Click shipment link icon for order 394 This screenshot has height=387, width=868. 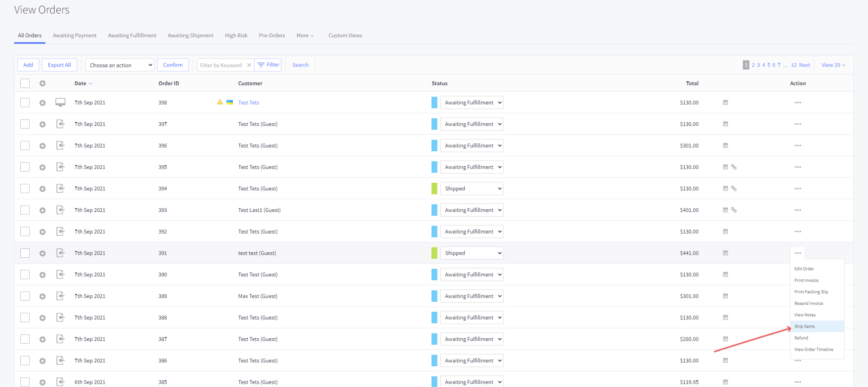734,188
